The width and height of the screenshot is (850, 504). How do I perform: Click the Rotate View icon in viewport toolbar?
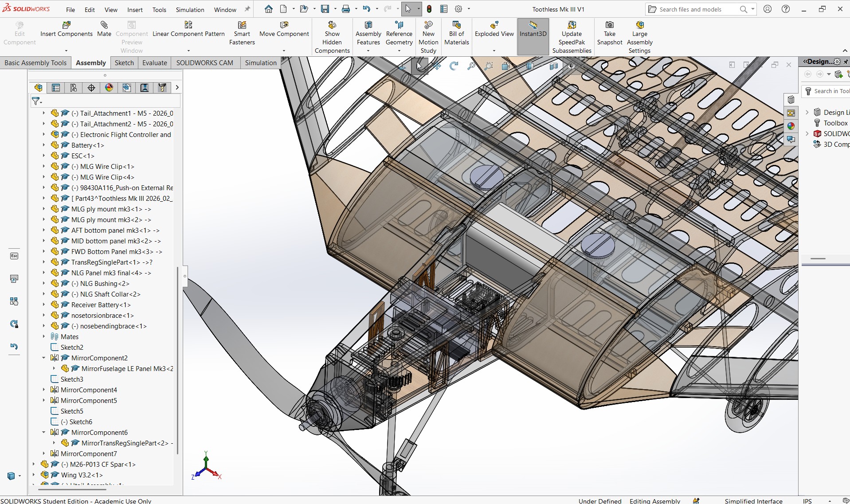coord(454,66)
